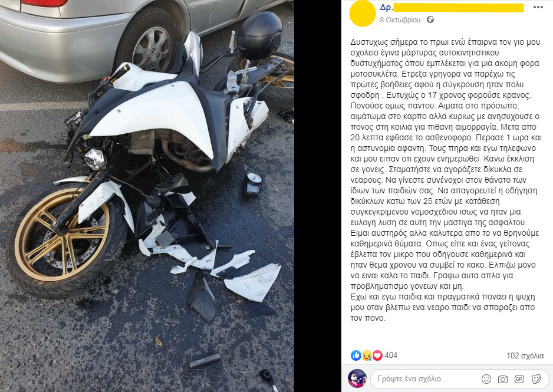553x392 pixels.
Task: Click the red heart reaction icon
Action: [377, 355]
